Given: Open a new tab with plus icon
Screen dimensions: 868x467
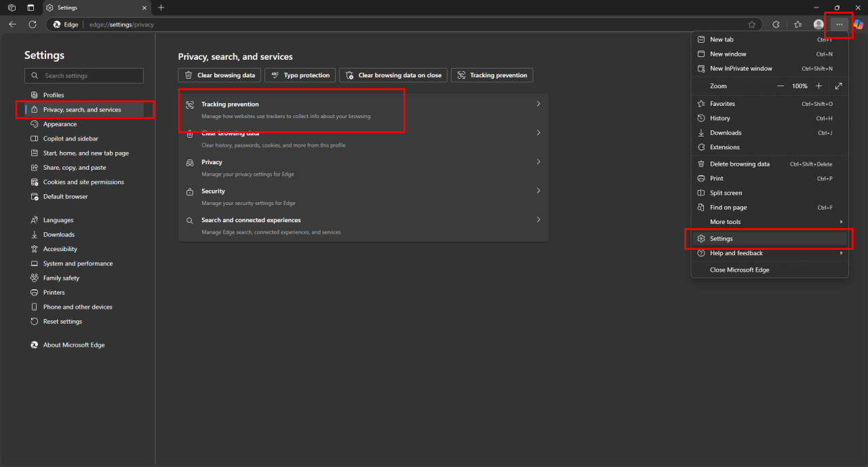Looking at the screenshot, I should (161, 7).
